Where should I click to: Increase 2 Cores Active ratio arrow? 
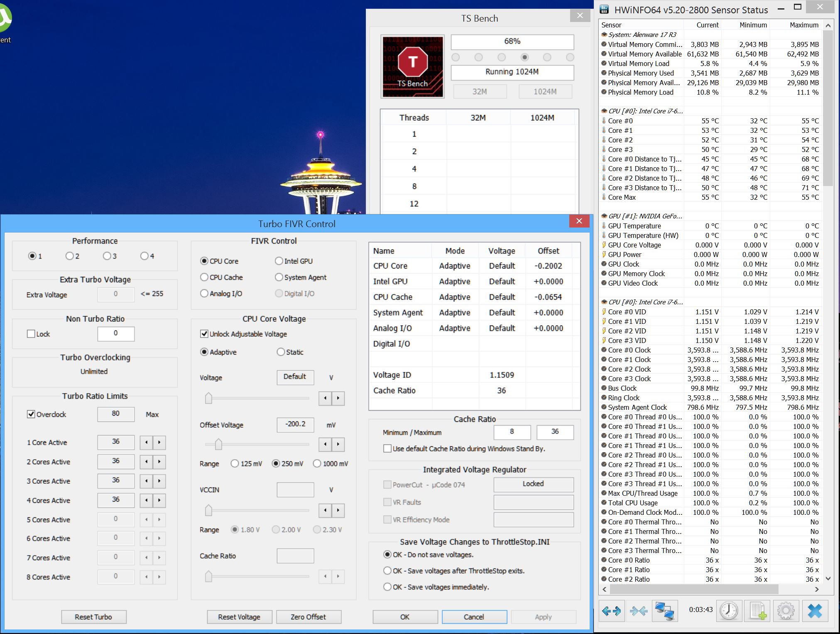point(159,462)
